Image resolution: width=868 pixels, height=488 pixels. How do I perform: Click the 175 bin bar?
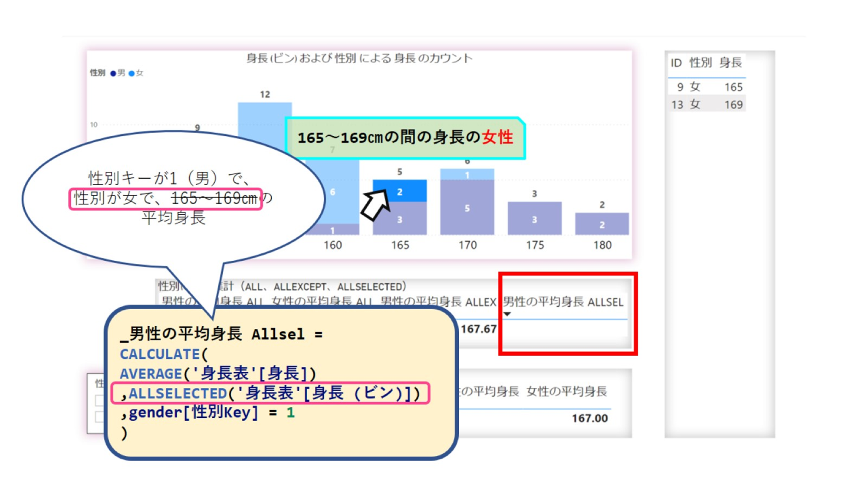[x=534, y=219]
